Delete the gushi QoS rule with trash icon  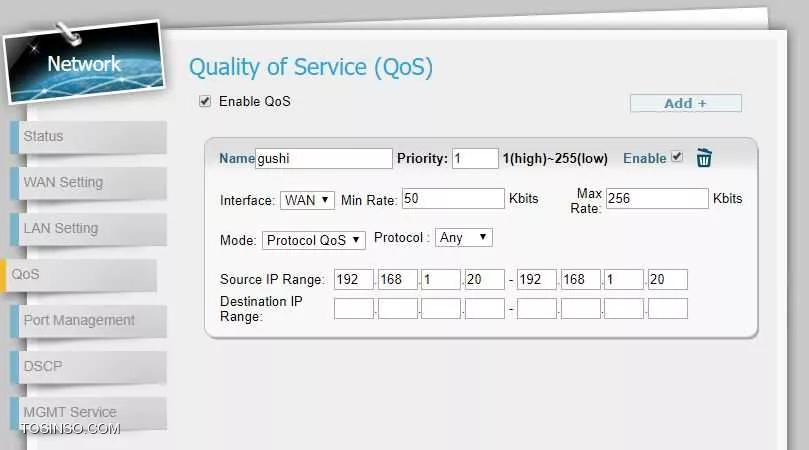tap(704, 158)
